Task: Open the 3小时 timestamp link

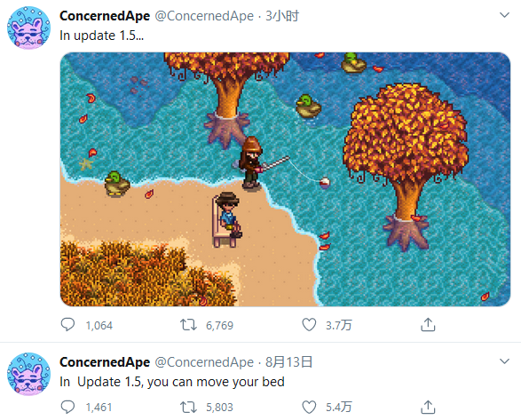Action: [282, 16]
